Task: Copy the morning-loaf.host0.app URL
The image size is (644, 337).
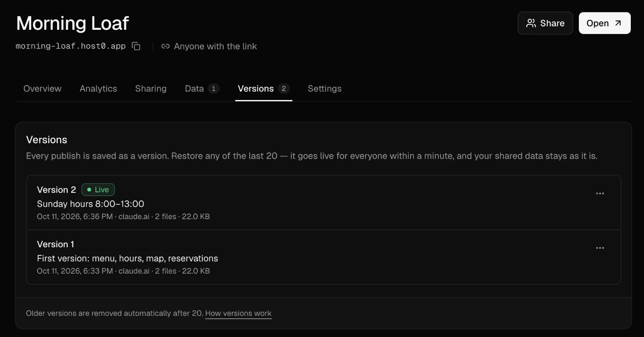Action: (136, 46)
